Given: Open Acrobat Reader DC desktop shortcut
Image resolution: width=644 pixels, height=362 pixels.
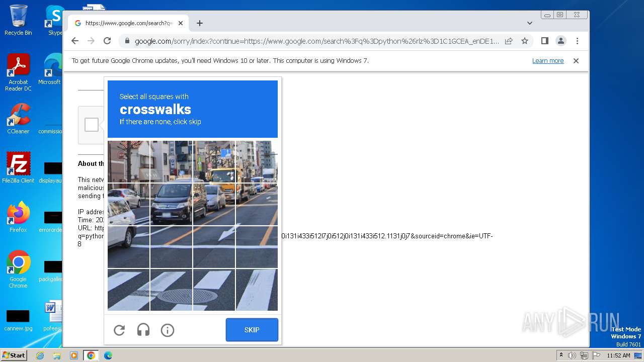Looking at the screenshot, I should [18, 72].
